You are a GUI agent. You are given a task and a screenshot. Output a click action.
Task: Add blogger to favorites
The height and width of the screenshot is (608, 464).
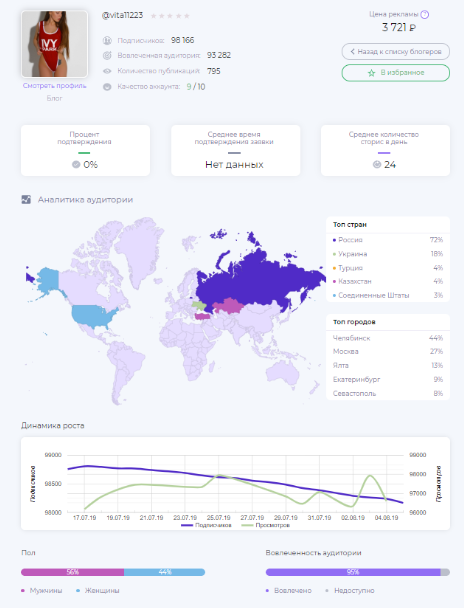396,73
